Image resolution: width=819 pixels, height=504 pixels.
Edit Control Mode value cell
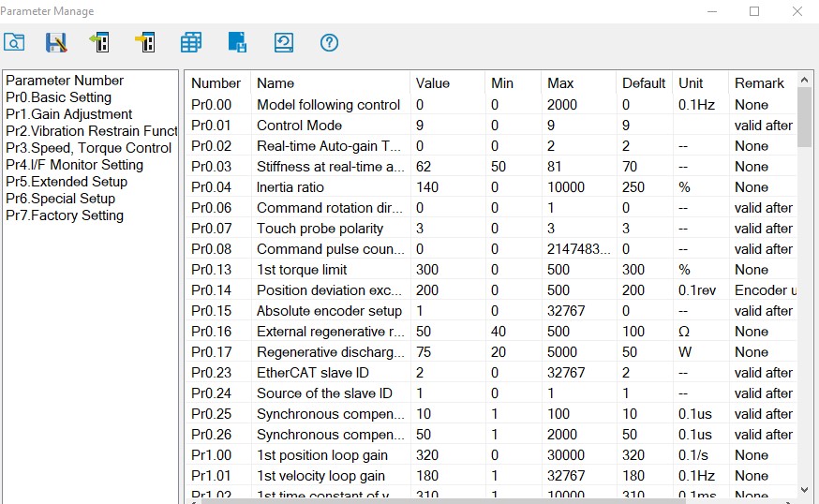[x=447, y=126]
